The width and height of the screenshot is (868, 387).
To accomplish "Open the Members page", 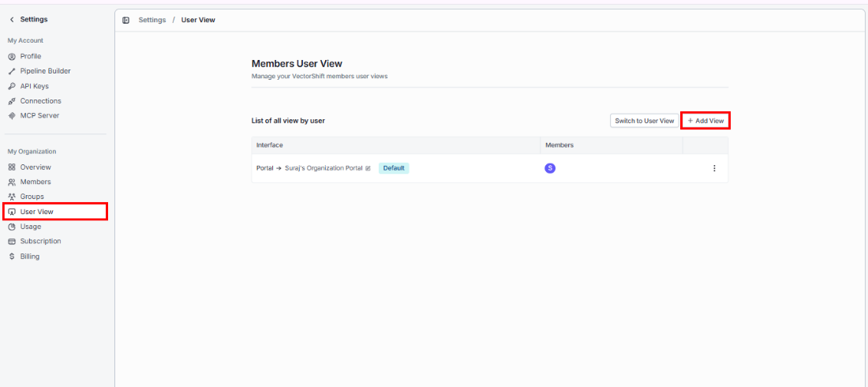I will pyautogui.click(x=36, y=182).
